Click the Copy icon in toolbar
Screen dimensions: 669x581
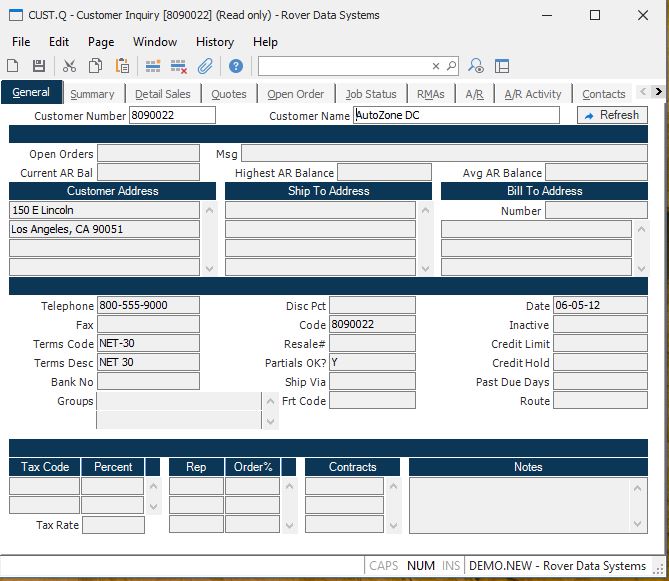(95, 66)
